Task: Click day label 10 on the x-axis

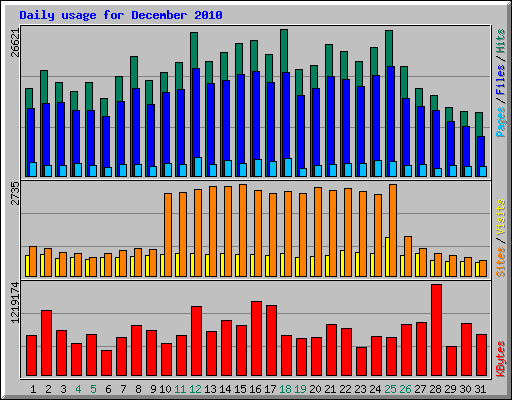Action: [165, 389]
